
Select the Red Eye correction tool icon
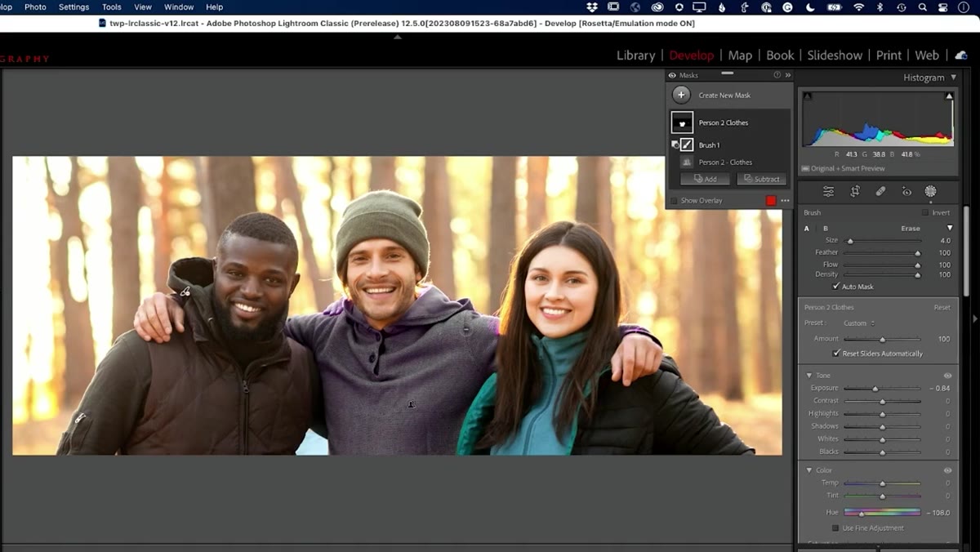(x=906, y=191)
